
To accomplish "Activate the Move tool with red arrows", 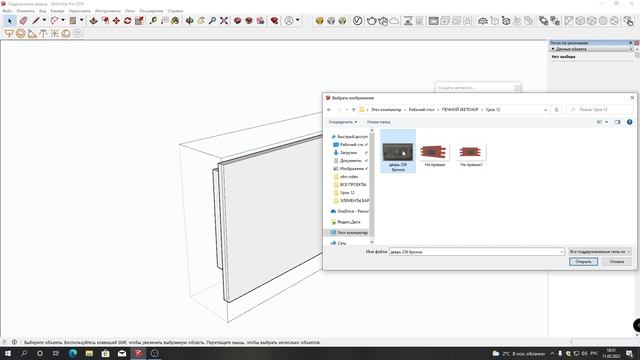I will click(116, 20).
